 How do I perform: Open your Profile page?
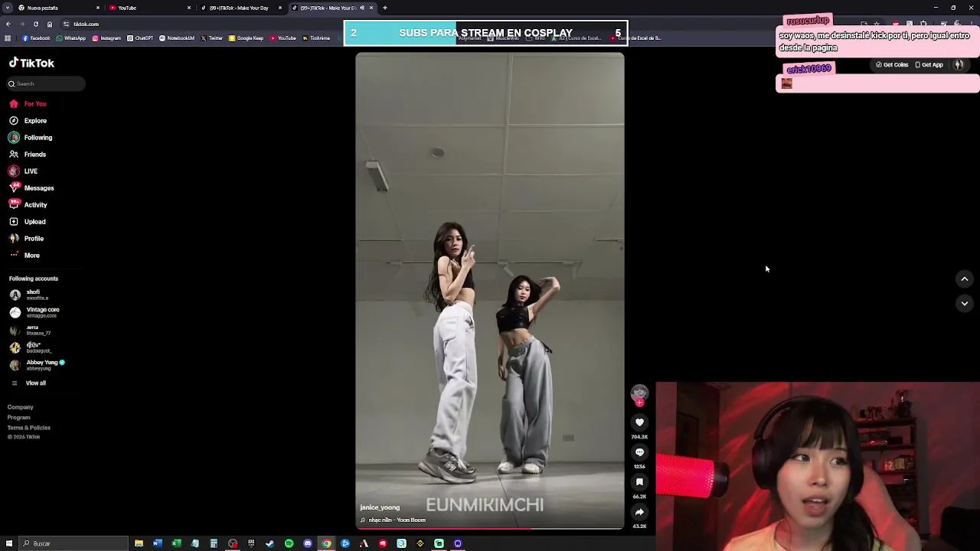click(27, 239)
